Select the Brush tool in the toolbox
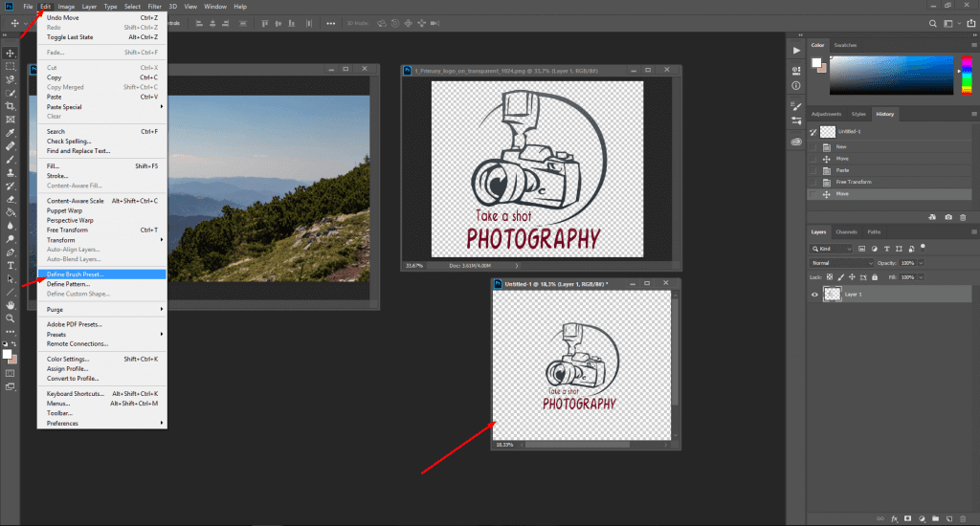 coord(10,160)
